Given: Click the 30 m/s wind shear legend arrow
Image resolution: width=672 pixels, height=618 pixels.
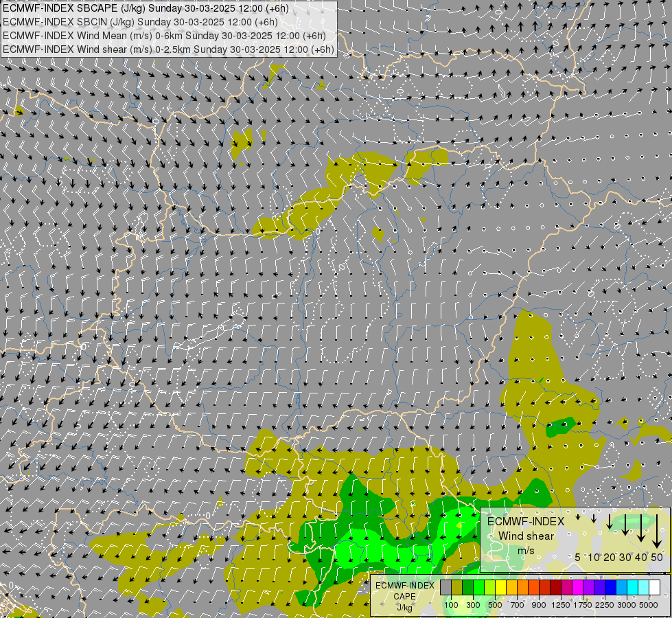Looking at the screenshot, I should coord(625,525).
